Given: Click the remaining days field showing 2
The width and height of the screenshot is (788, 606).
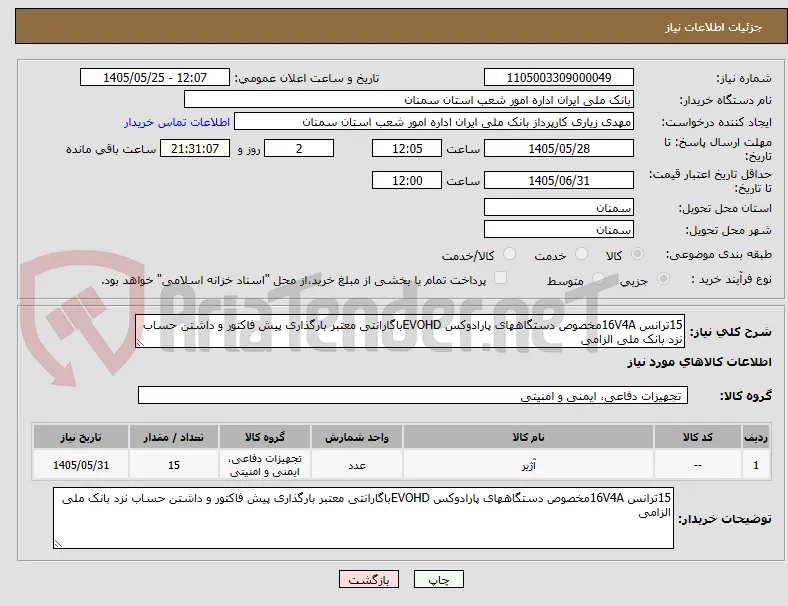Looking at the screenshot, I should [x=299, y=148].
